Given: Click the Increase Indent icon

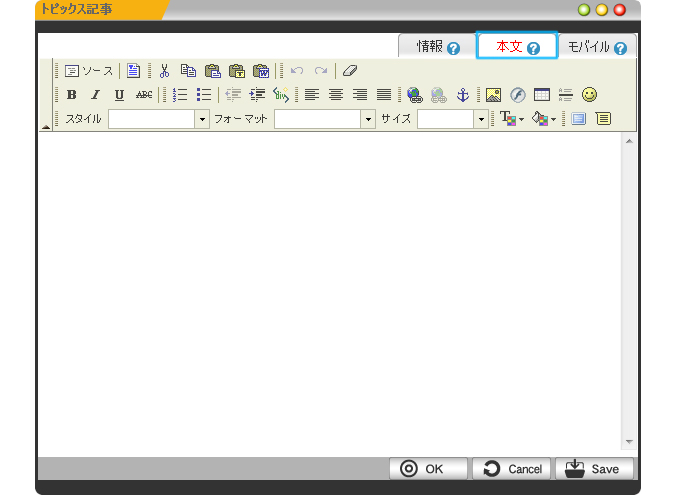Looking at the screenshot, I should (257, 95).
